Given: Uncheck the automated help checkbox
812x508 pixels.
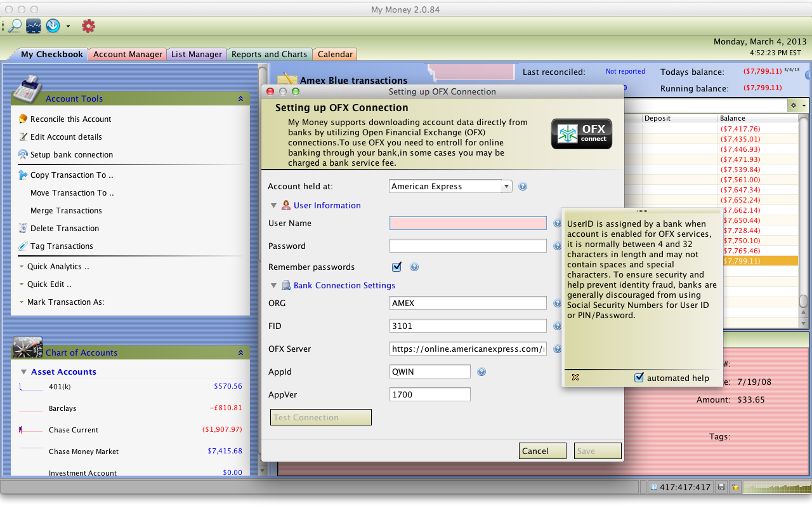Looking at the screenshot, I should pyautogui.click(x=639, y=378).
